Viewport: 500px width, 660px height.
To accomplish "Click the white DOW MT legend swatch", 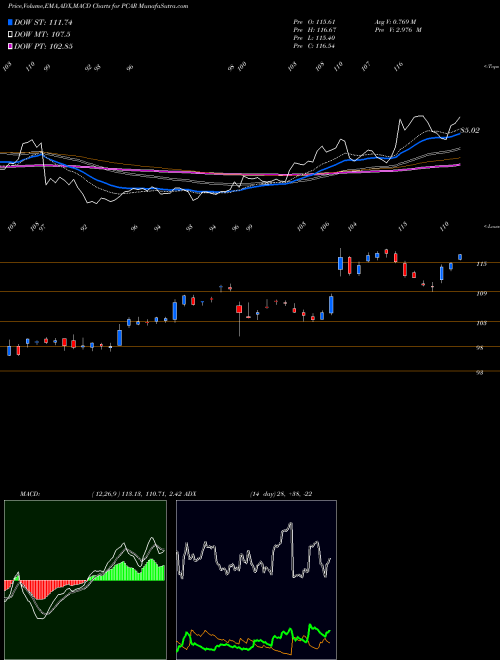I will (x=10, y=35).
